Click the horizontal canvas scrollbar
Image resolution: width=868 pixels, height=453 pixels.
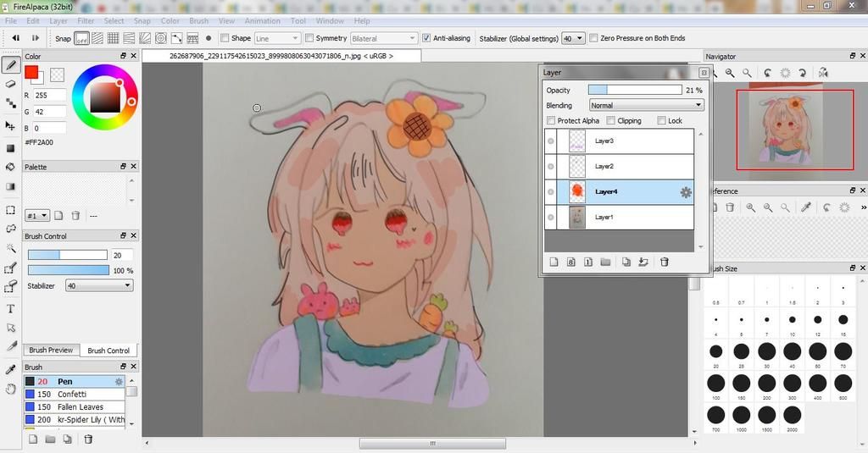coord(432,444)
